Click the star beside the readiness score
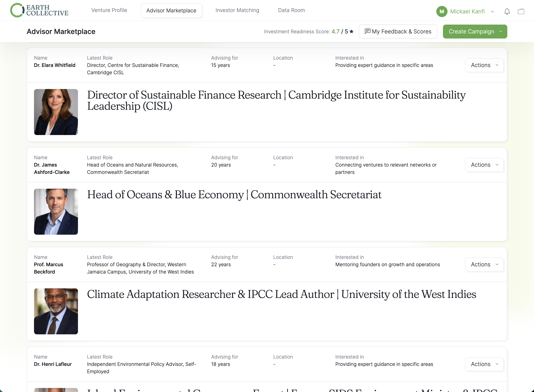 coord(351,31)
